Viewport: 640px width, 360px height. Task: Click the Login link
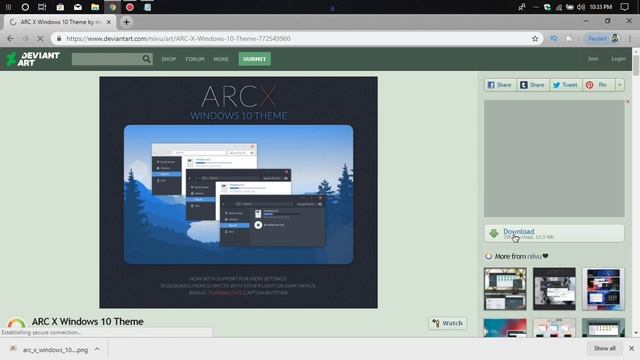pyautogui.click(x=618, y=59)
